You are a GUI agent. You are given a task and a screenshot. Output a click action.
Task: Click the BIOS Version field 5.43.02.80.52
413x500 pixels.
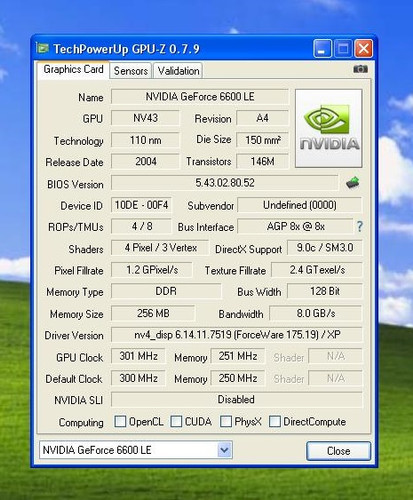click(x=225, y=183)
